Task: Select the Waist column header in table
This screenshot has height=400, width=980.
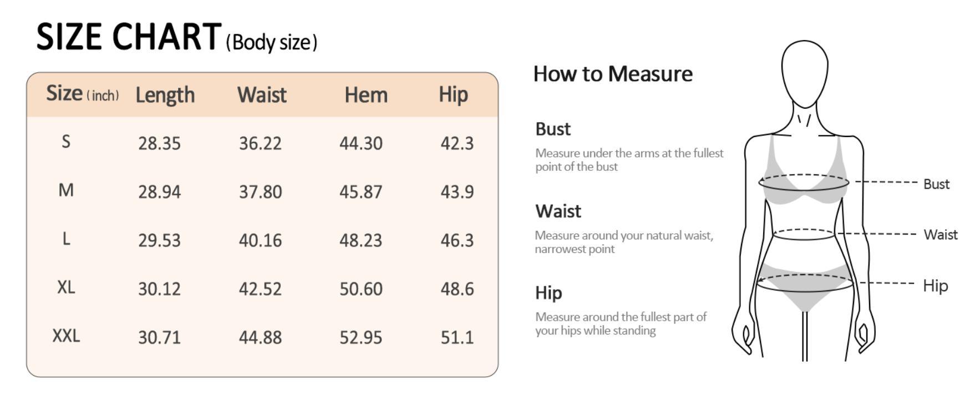Action: [262, 95]
